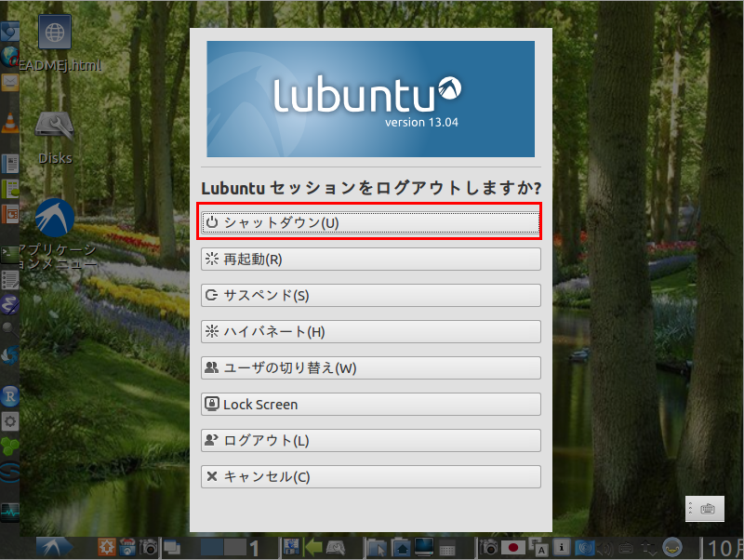Click the Lubuntu version 13.04 banner

(x=370, y=99)
